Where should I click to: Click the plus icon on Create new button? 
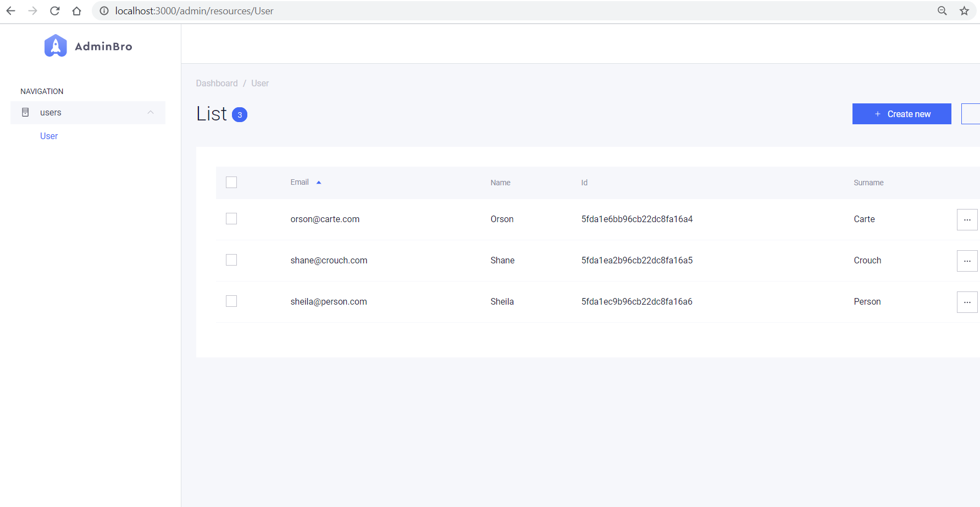[877, 114]
